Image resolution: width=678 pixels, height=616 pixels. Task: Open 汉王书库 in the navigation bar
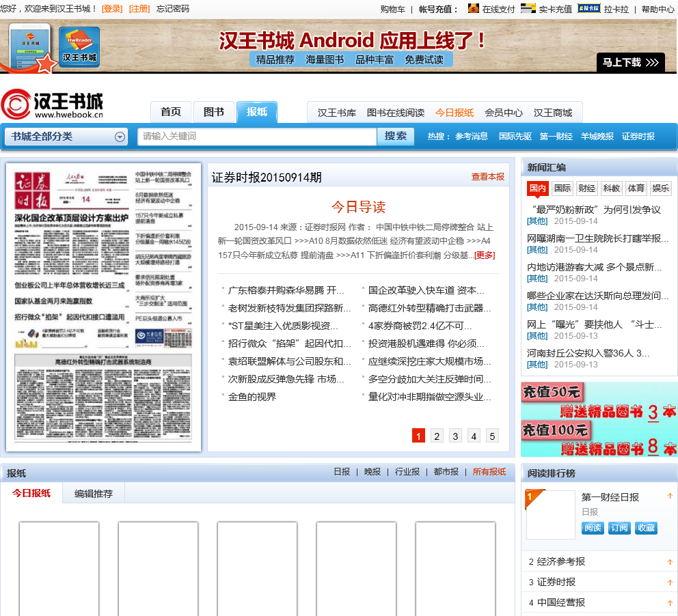point(336,113)
